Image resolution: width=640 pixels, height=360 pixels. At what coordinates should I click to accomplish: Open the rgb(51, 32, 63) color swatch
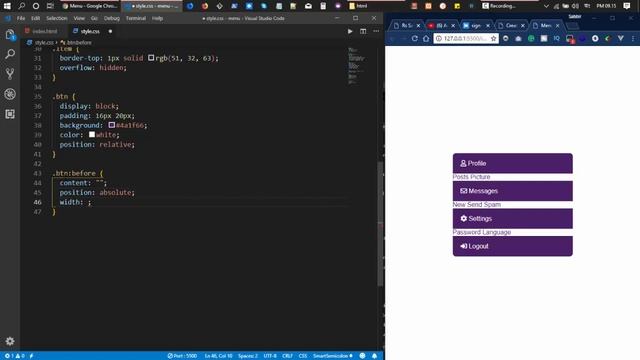pyautogui.click(x=151, y=58)
